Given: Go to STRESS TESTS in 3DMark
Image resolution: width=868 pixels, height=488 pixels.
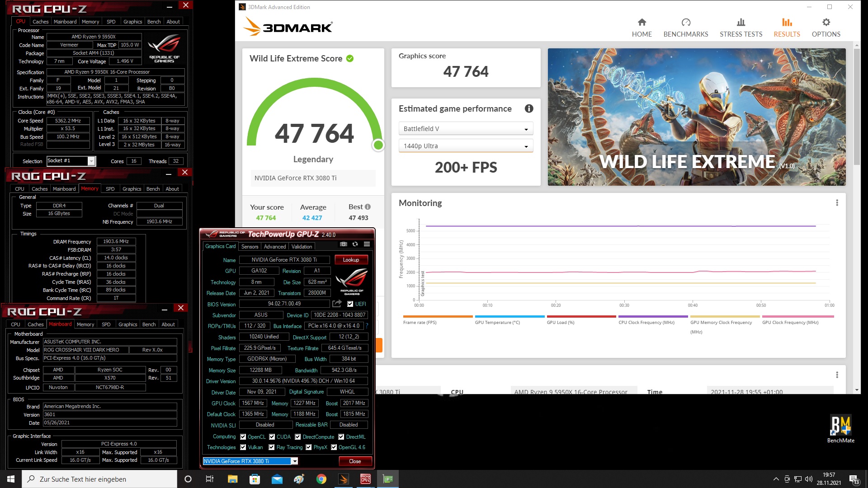Looking at the screenshot, I should pos(741,28).
